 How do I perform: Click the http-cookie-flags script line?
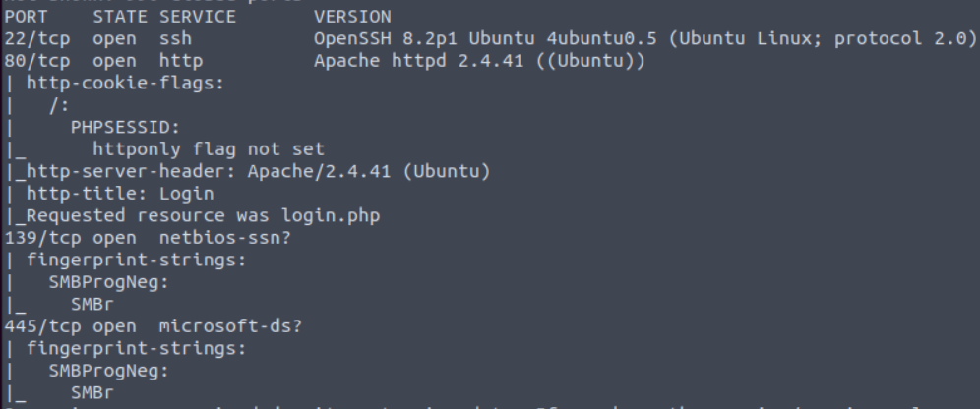click(x=123, y=82)
